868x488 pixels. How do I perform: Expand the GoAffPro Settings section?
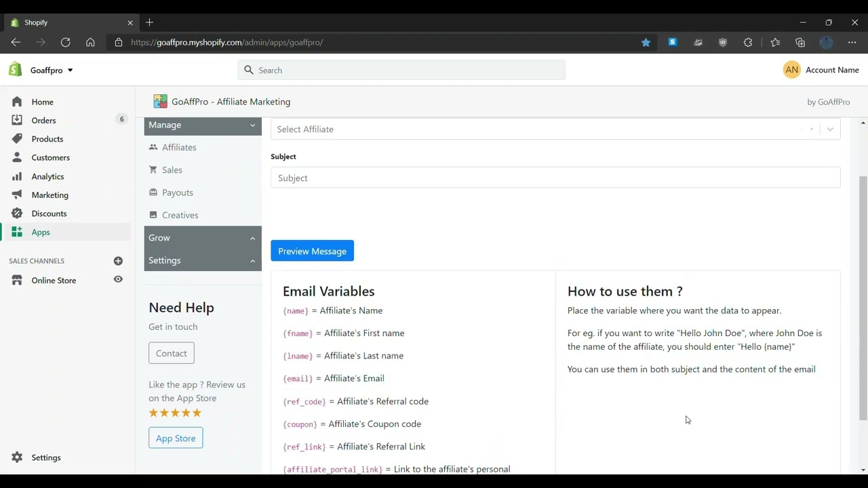[x=203, y=260]
